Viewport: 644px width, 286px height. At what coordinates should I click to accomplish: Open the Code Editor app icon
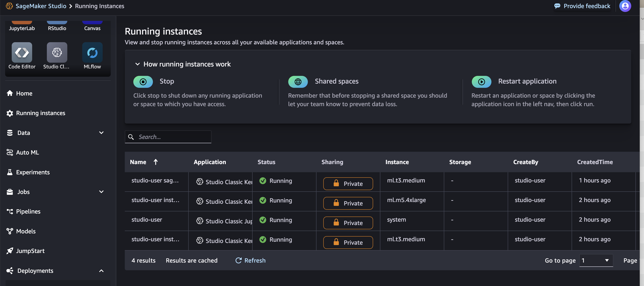click(22, 52)
